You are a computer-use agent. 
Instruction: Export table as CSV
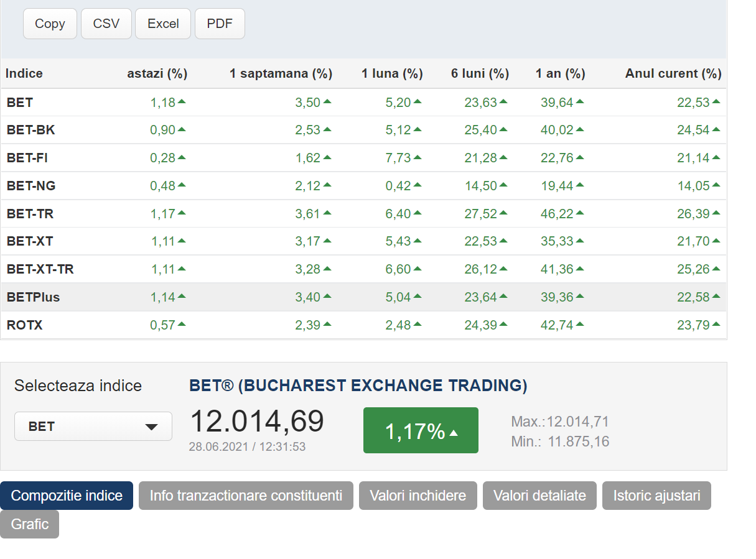click(106, 24)
